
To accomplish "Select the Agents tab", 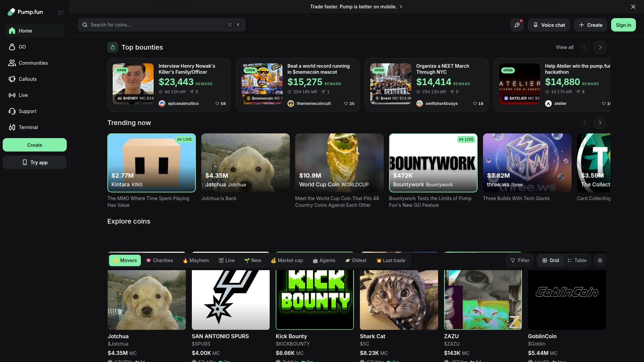I will (x=324, y=260).
